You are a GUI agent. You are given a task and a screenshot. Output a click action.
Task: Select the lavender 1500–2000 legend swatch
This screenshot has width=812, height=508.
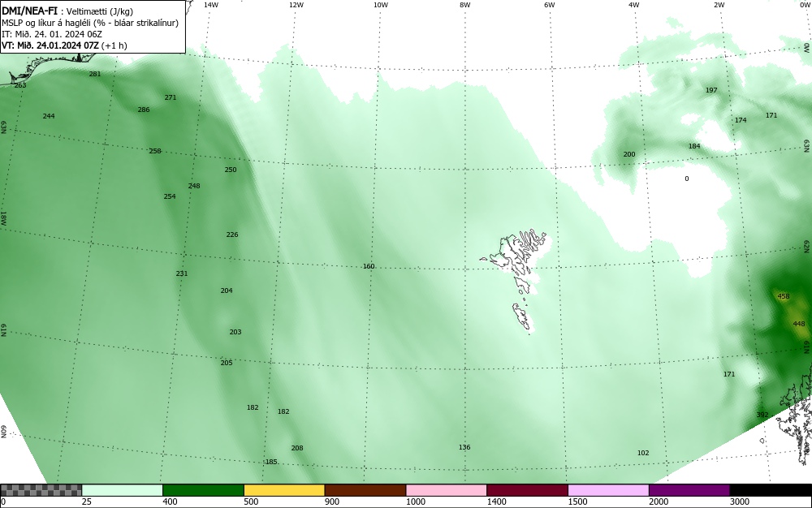point(608,490)
